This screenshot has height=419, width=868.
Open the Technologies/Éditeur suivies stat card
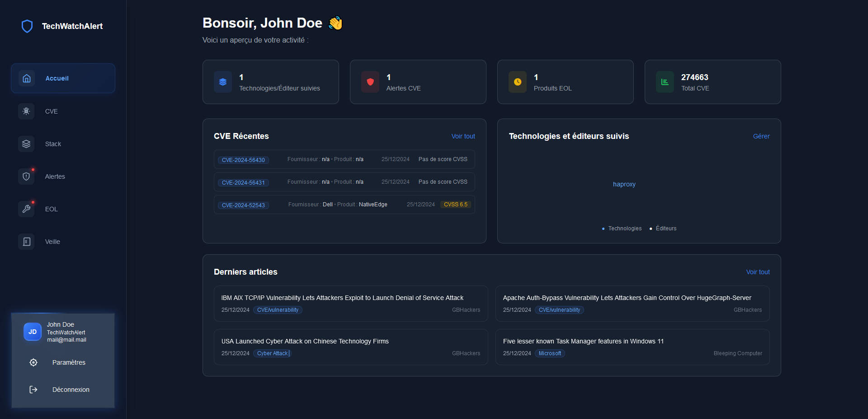(271, 82)
